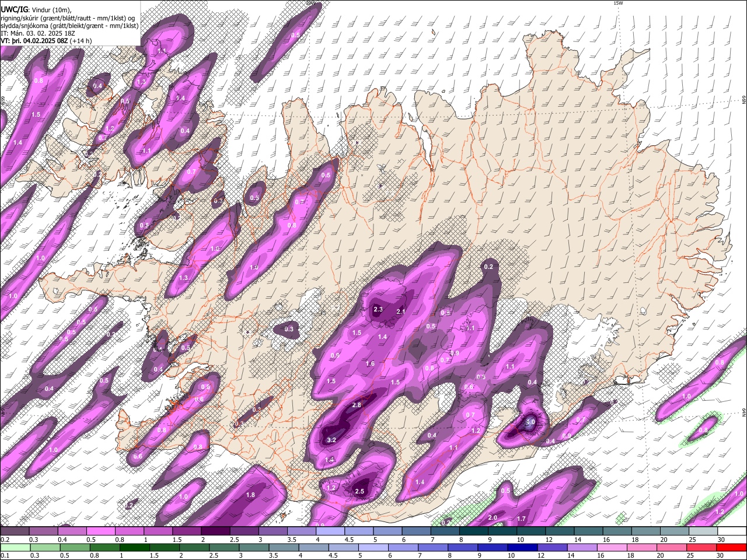Click the 5.0 precipitation value on the map
Viewport: 747px width, 560px height.
tap(530, 422)
